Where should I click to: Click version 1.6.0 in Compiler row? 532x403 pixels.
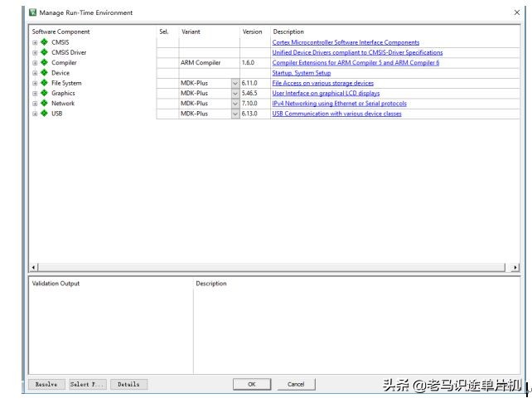point(248,63)
